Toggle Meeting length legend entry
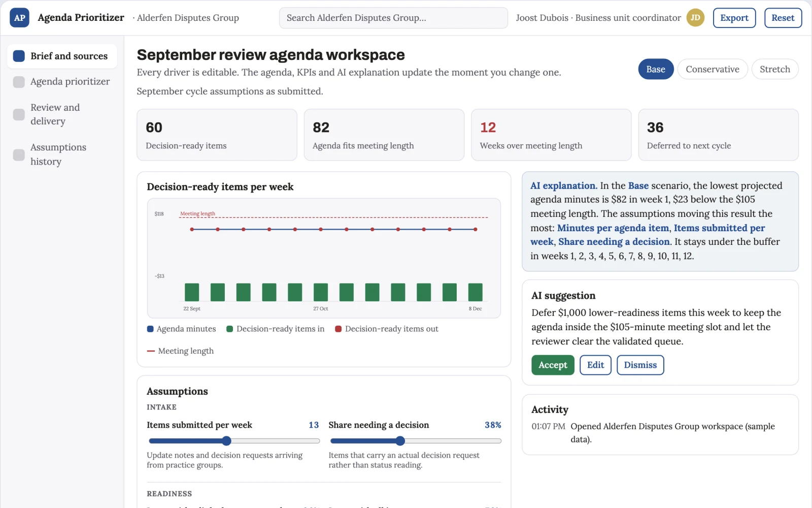 tap(180, 351)
